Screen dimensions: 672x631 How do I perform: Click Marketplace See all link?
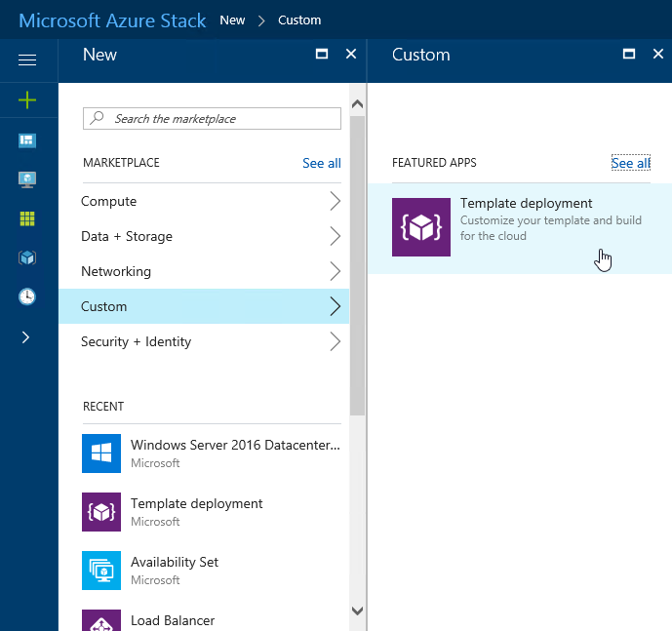(322, 163)
